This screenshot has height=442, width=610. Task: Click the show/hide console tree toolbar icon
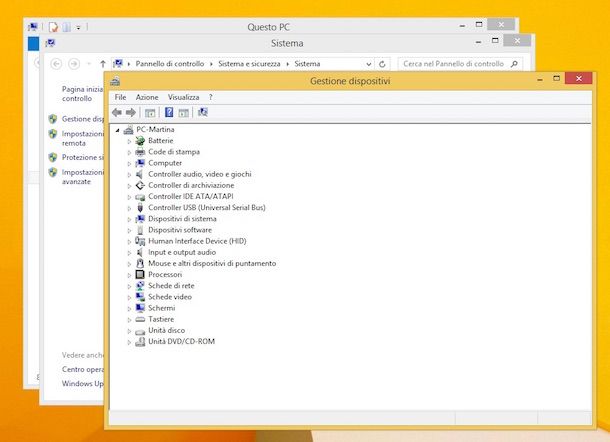150,113
